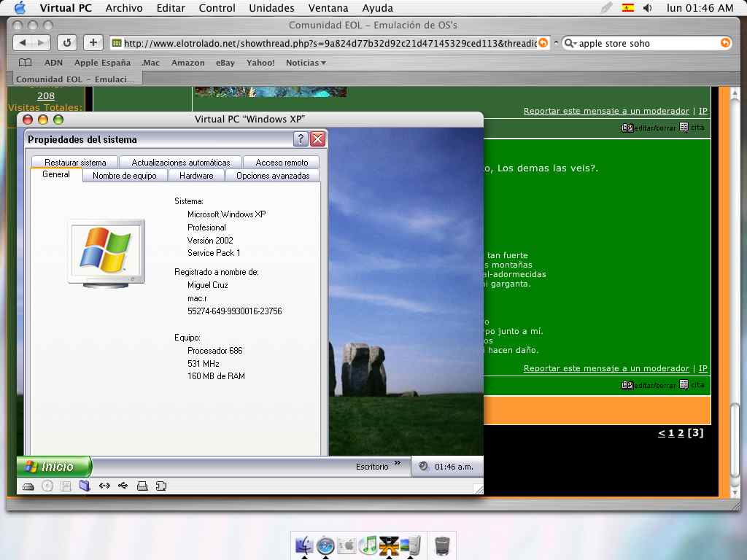Open the Control menu

(x=217, y=8)
